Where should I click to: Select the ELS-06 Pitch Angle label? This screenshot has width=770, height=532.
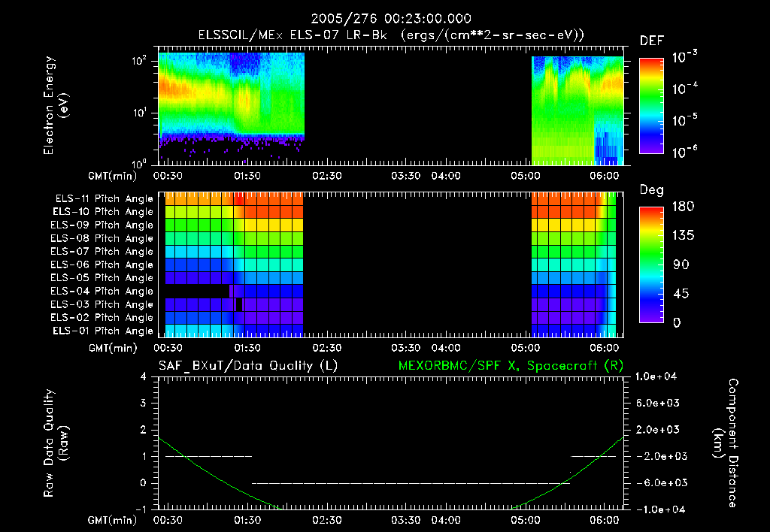click(102, 265)
